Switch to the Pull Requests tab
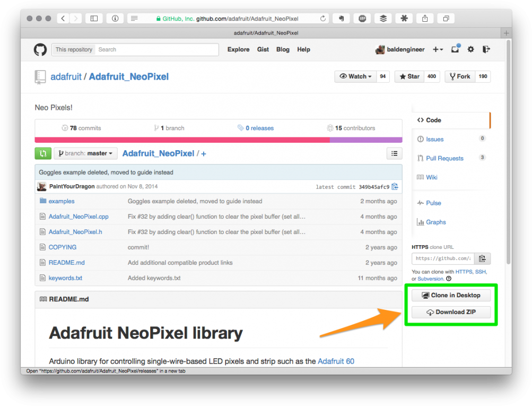The width and height of the screenshot is (532, 406). click(444, 158)
